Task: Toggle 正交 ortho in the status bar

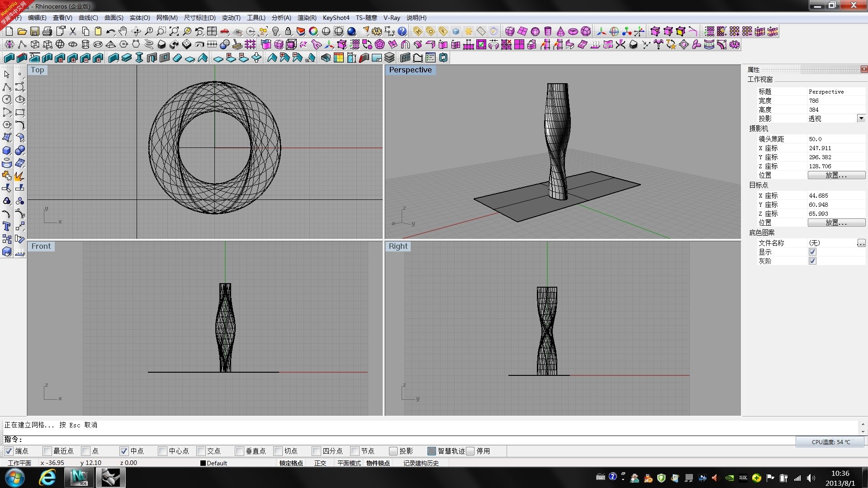Action: click(320, 463)
